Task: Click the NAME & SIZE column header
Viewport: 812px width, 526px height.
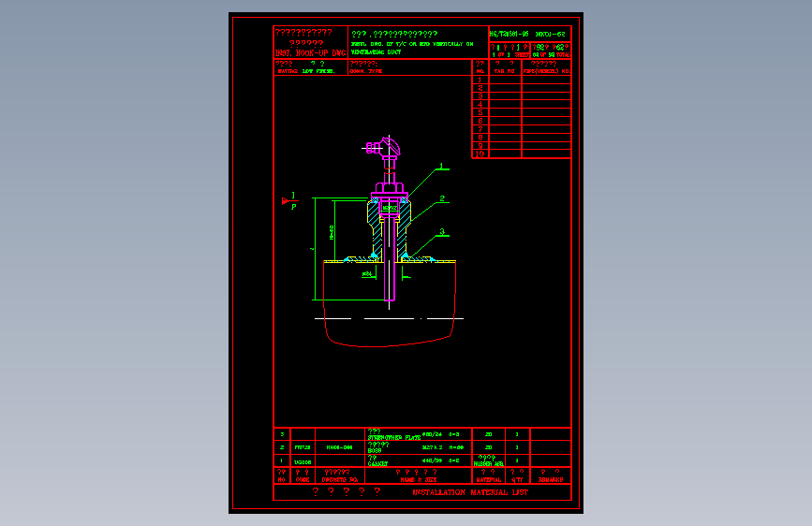Action: point(418,480)
